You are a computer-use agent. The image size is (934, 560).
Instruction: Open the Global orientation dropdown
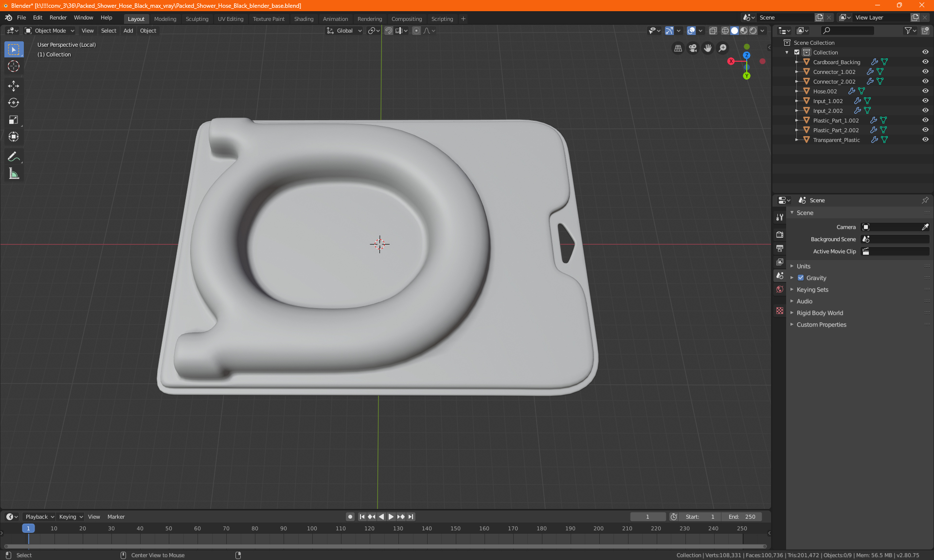[x=344, y=31]
